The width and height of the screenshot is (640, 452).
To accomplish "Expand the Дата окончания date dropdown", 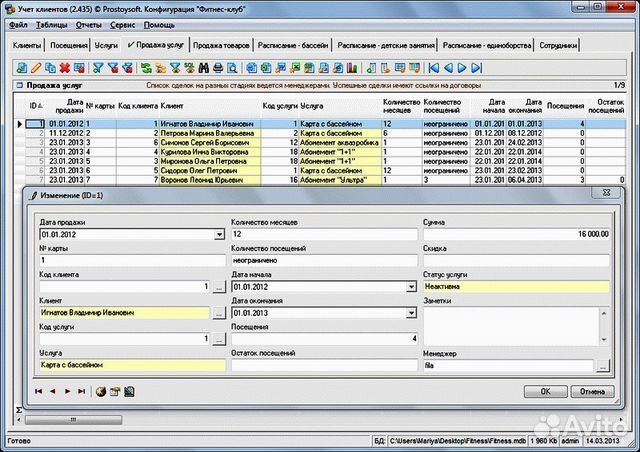I will (x=411, y=313).
